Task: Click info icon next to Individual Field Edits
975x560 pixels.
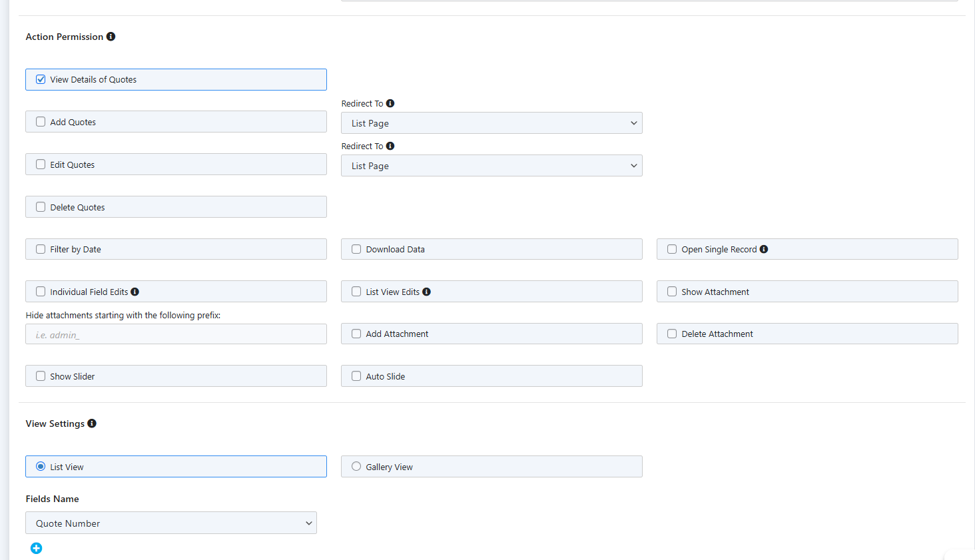Action: 135,292
